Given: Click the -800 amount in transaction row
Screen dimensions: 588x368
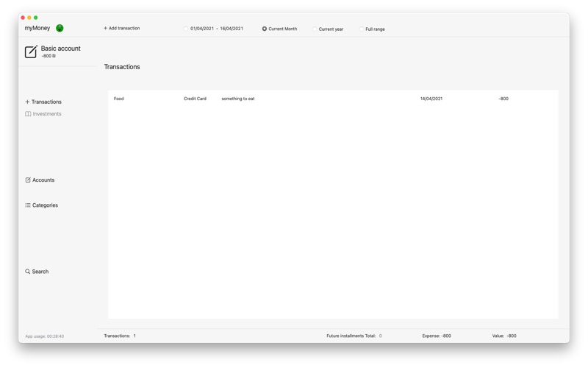Looking at the screenshot, I should pyautogui.click(x=503, y=99).
